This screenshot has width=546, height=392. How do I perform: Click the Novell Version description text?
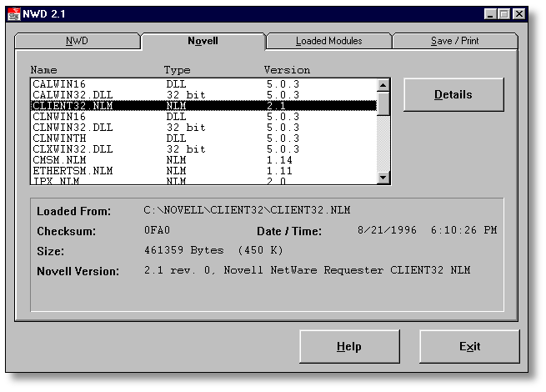[307, 270]
